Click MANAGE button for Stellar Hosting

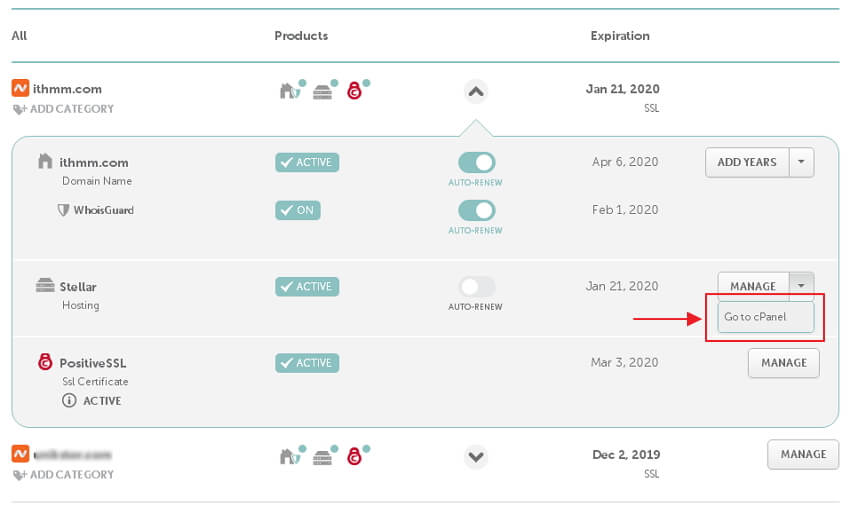[x=754, y=286]
